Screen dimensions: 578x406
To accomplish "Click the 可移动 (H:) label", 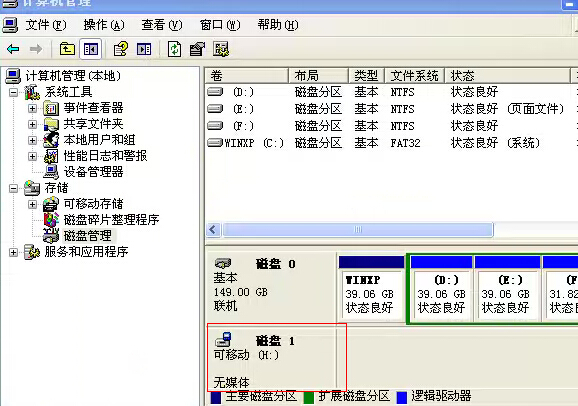I will click(x=247, y=355).
